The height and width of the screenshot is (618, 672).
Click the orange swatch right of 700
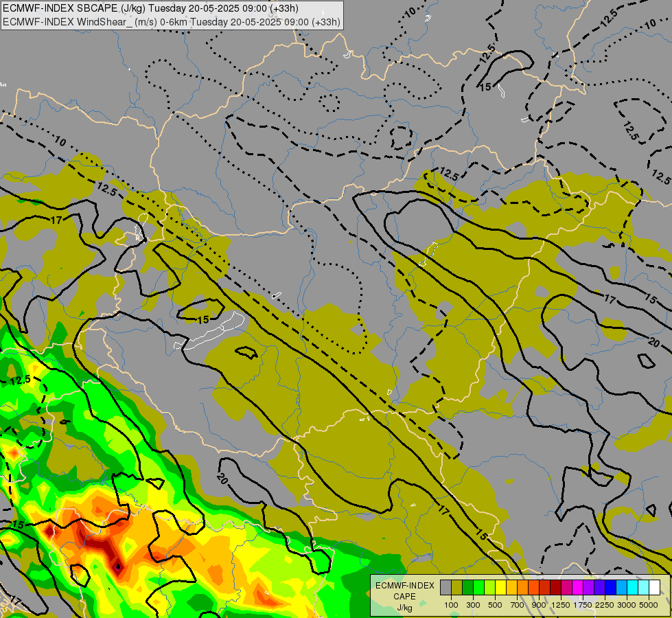tap(523, 587)
